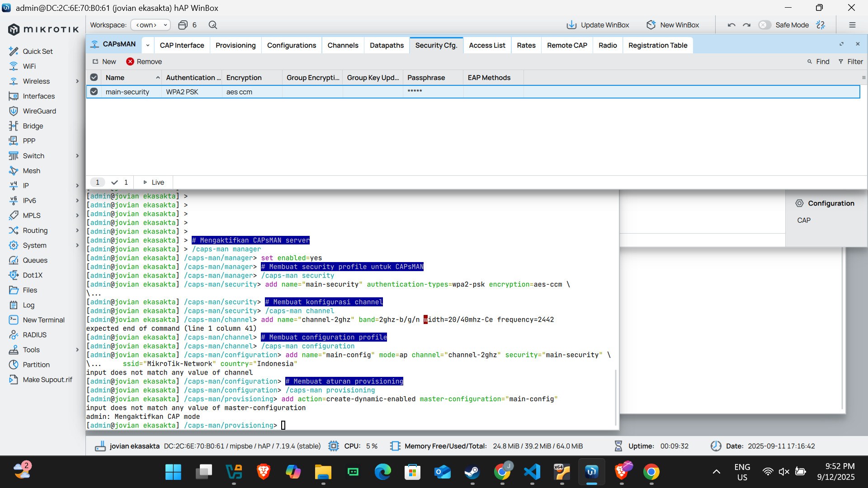This screenshot has height=488, width=868.
Task: Open Bridge configuration
Action: (x=33, y=126)
